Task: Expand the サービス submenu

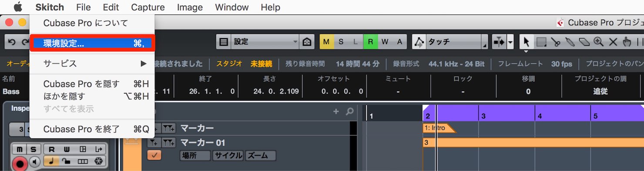Action: point(92,63)
